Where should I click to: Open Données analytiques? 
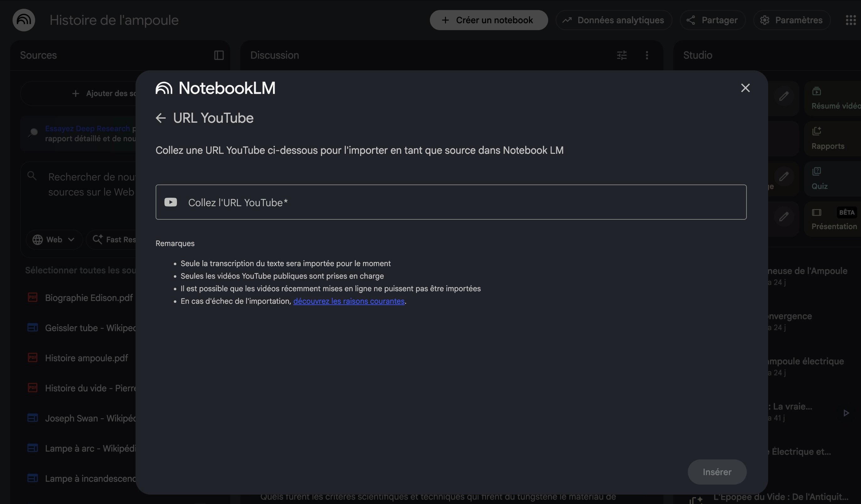614,20
